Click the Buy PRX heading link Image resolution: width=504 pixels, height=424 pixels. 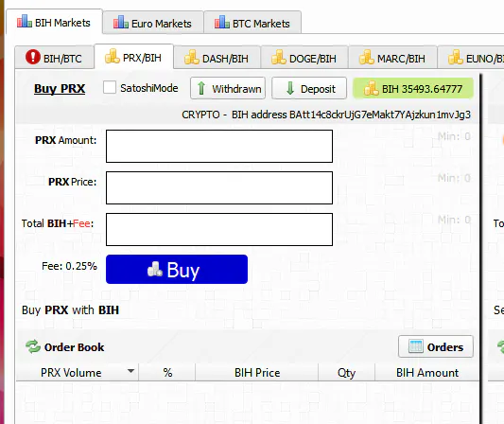pyautogui.click(x=60, y=88)
